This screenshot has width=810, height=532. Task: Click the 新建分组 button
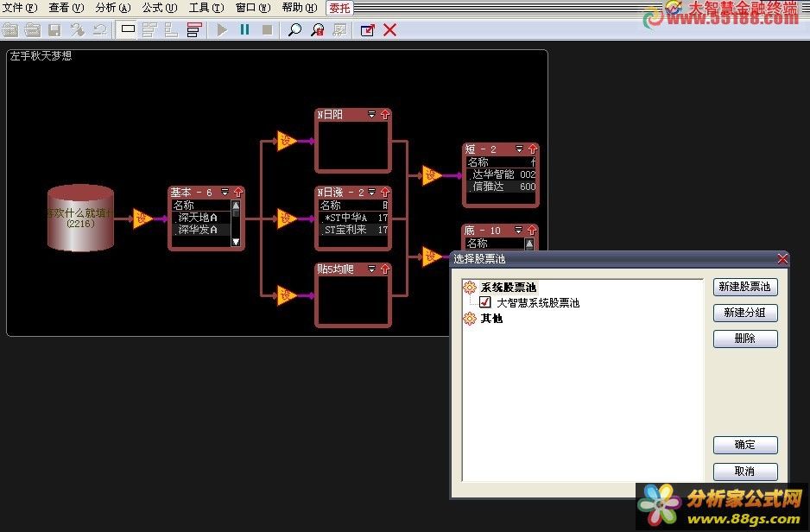745,313
